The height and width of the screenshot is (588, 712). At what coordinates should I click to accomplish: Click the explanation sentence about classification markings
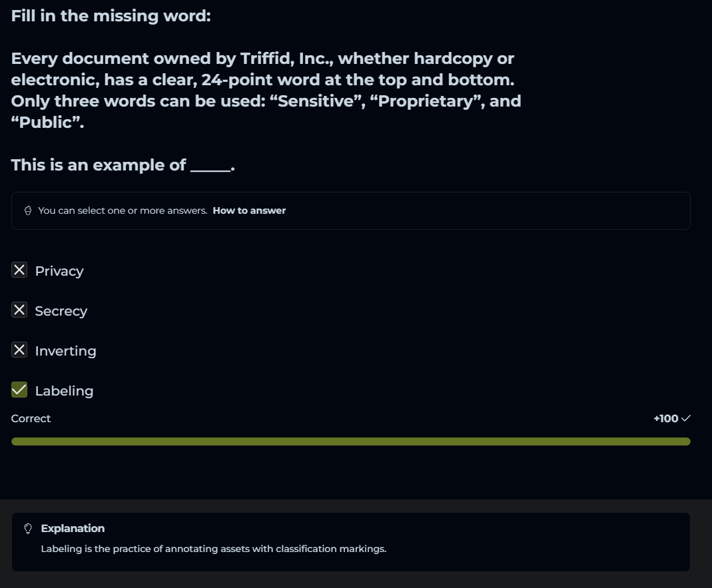coord(213,549)
